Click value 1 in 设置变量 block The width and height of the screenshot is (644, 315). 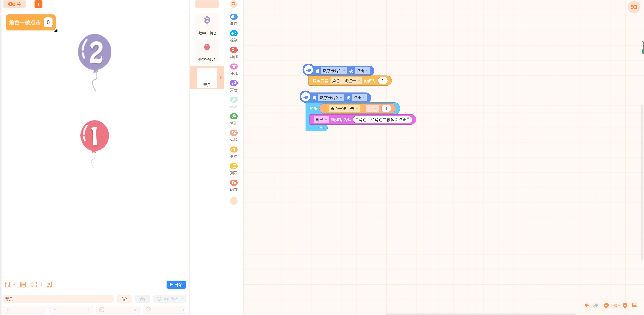coord(383,81)
